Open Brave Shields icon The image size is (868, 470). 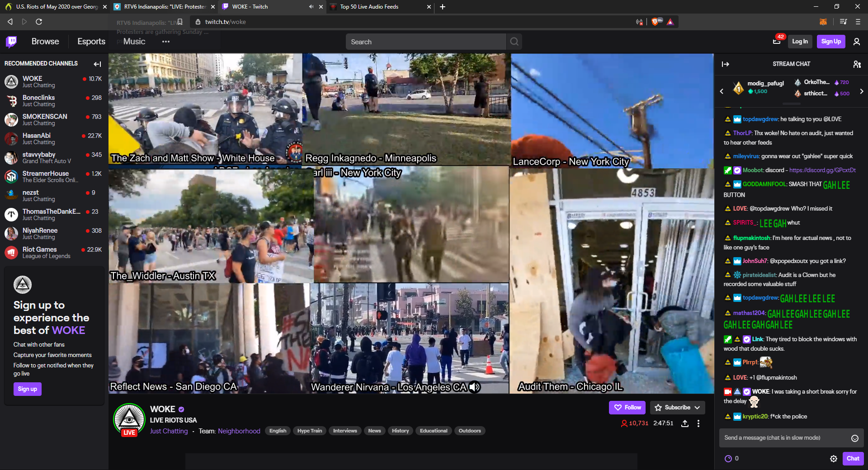coord(655,22)
